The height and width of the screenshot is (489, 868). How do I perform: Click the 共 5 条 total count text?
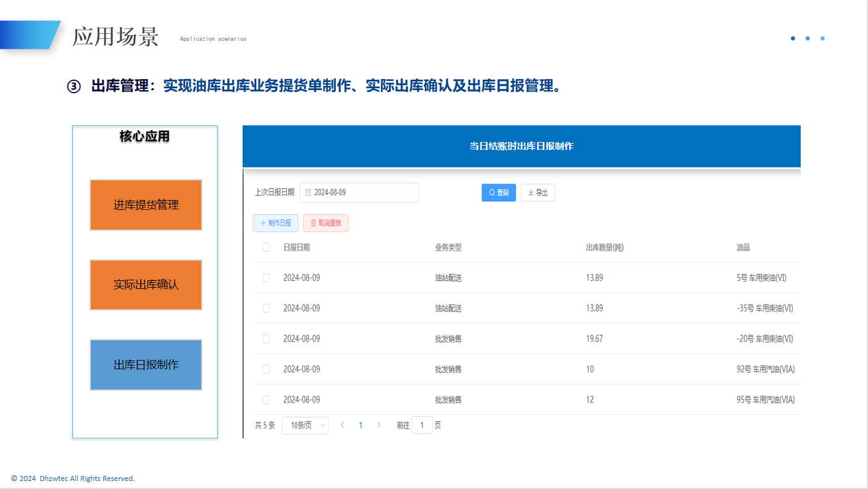pyautogui.click(x=265, y=425)
